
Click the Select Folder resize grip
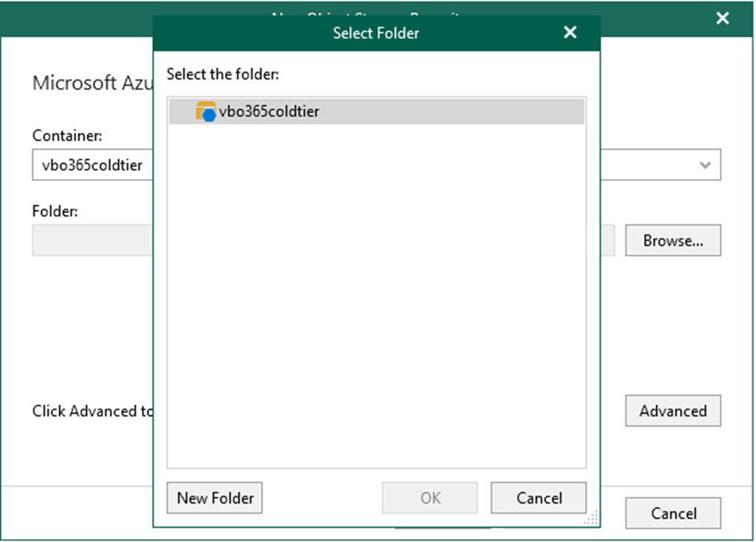click(591, 518)
